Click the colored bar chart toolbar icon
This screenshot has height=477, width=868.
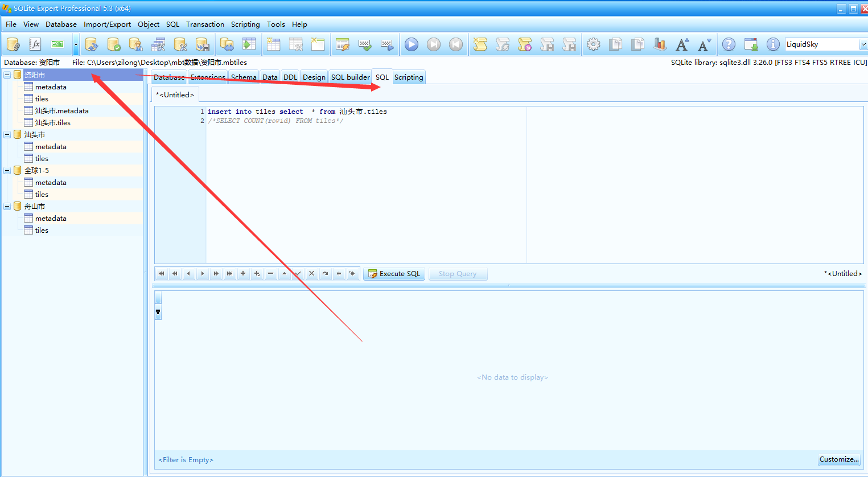click(660, 44)
